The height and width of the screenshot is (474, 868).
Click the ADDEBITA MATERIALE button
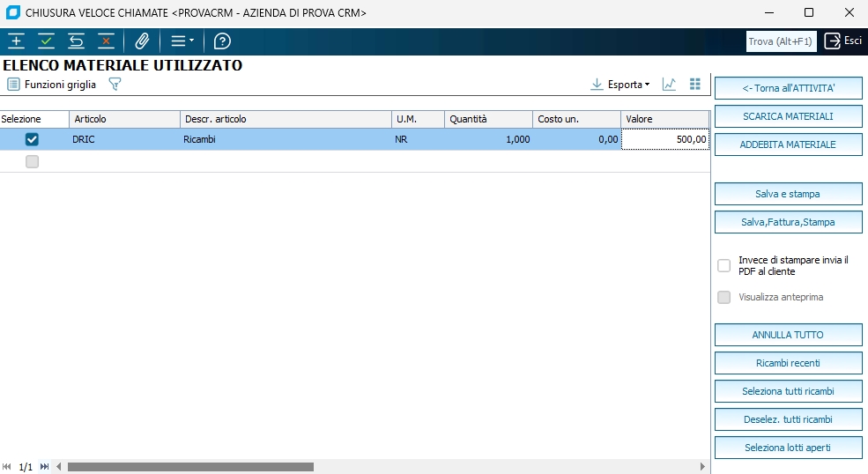(789, 144)
